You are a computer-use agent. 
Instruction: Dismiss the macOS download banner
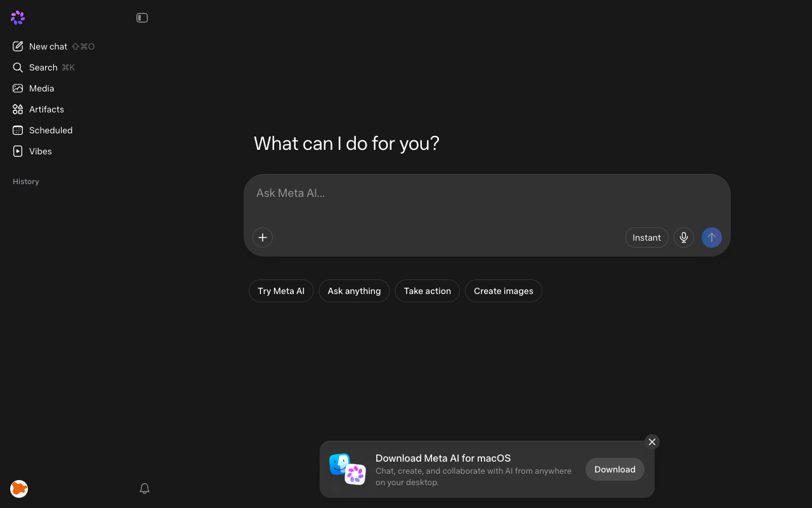pos(652,442)
